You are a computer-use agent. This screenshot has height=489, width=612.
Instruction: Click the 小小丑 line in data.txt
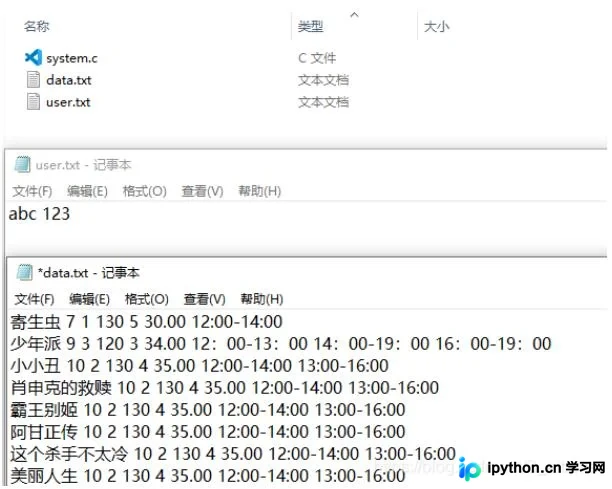[x=199, y=366]
